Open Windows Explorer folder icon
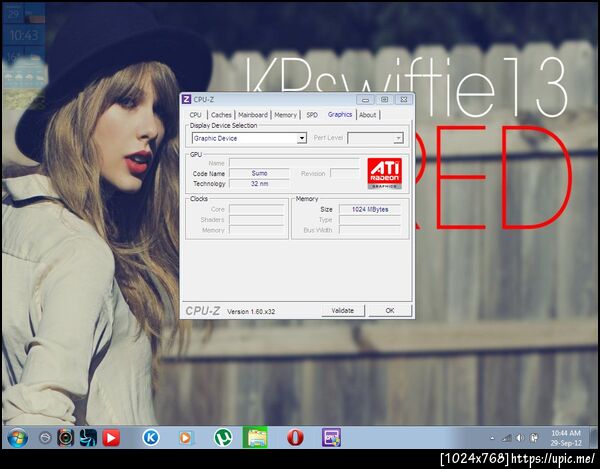Image resolution: width=600 pixels, height=469 pixels. click(255, 438)
